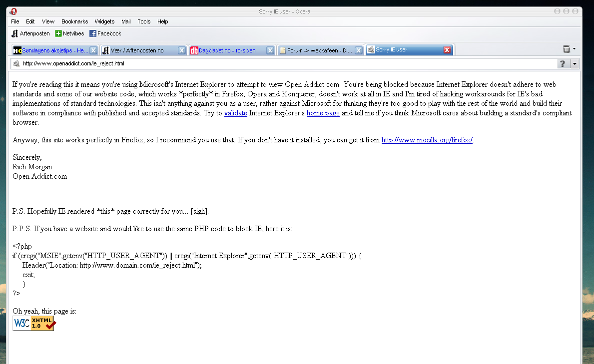The width and height of the screenshot is (594, 364).
Task: Close the Søndagens aksjetips tab
Action: 93,50
